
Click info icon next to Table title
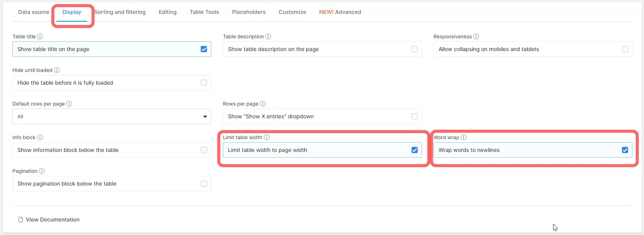[x=40, y=37]
